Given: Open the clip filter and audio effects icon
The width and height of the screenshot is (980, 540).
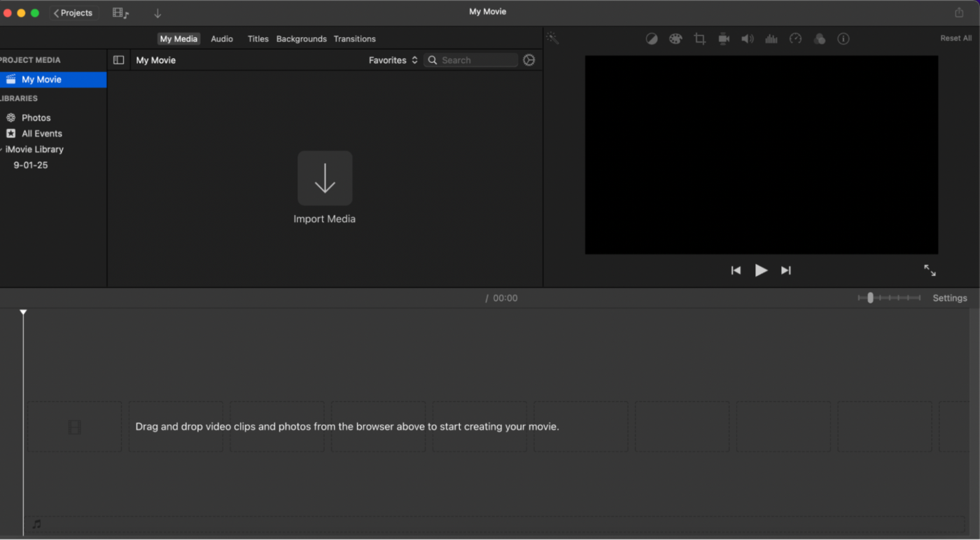Looking at the screenshot, I should click(820, 39).
